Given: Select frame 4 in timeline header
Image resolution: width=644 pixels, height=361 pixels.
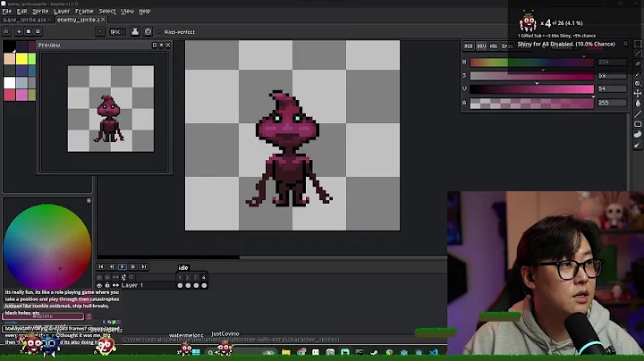Looking at the screenshot, I should point(204,277).
